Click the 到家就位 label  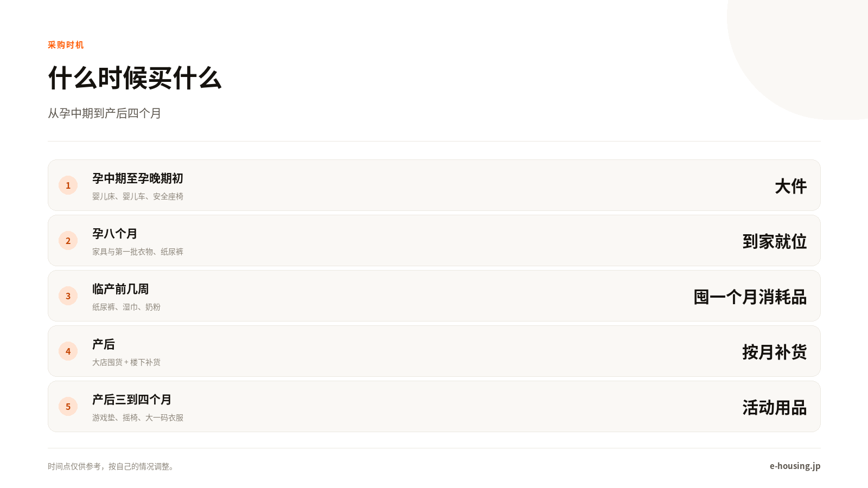point(775,241)
